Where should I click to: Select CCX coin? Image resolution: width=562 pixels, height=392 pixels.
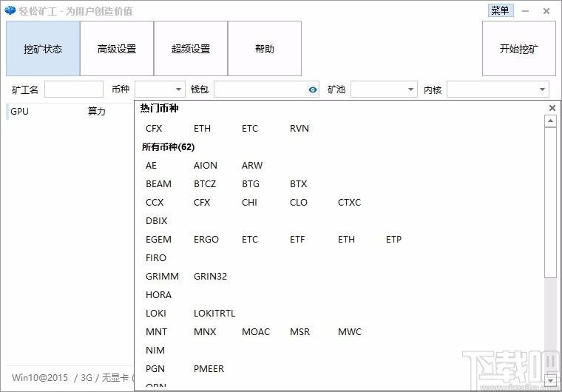coord(155,202)
